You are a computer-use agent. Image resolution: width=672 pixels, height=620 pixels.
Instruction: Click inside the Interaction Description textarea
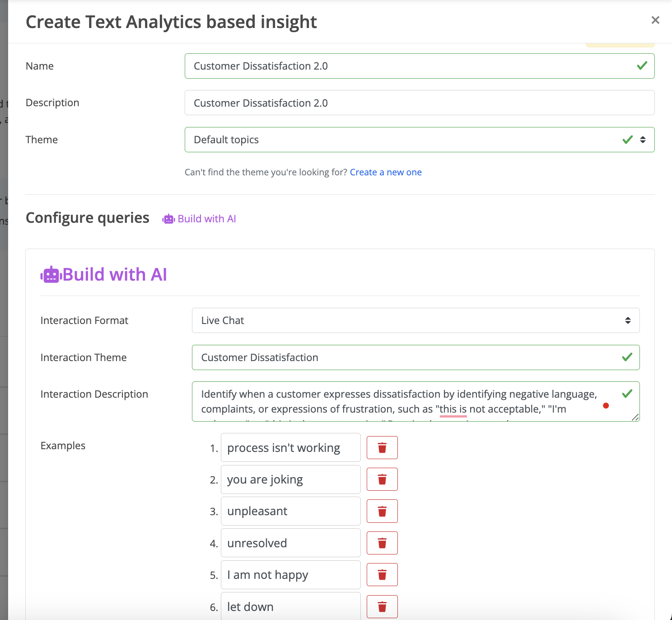(x=416, y=402)
